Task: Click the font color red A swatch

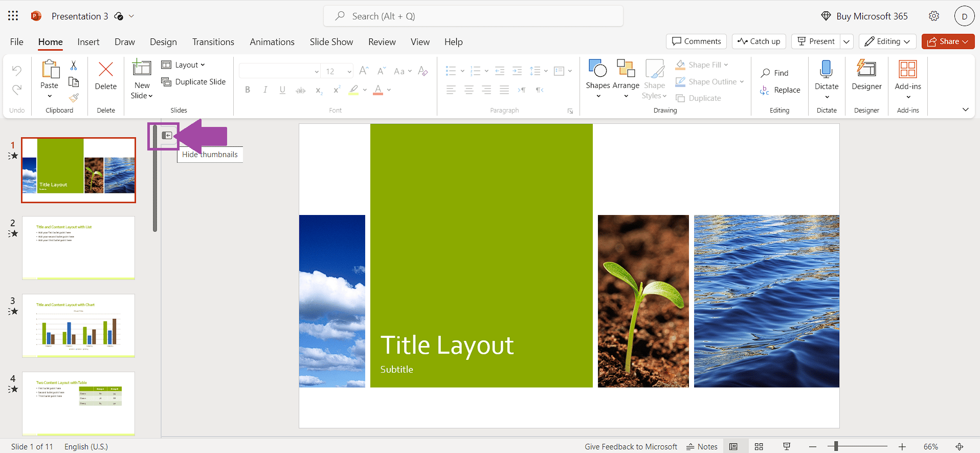Action: (x=378, y=90)
